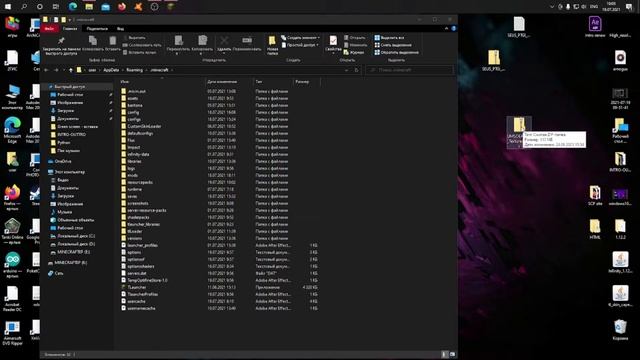Open Firefox from the taskbar
Viewport: 640px width, 360px height.
tap(122, 7)
